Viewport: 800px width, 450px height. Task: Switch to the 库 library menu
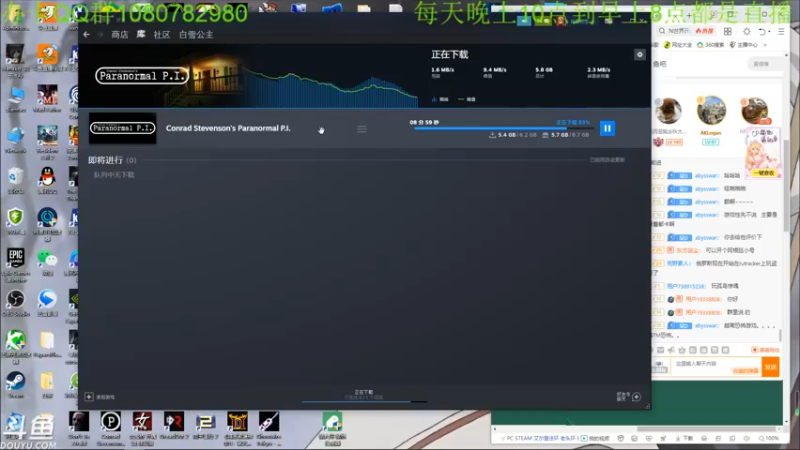pos(141,34)
